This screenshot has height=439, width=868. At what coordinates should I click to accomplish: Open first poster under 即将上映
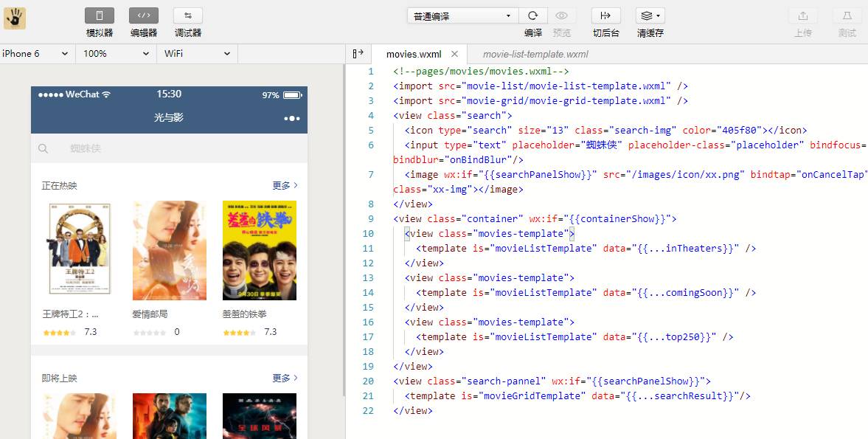pyautogui.click(x=79, y=415)
